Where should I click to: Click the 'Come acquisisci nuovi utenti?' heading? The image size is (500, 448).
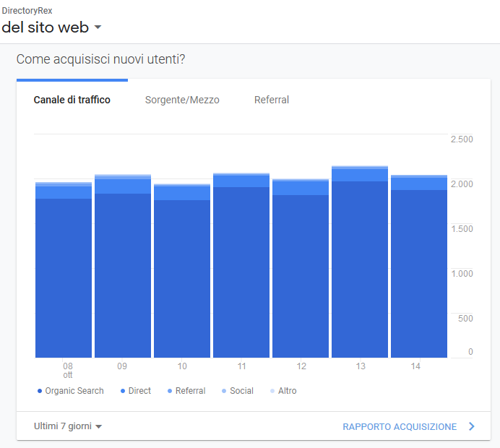click(100, 59)
